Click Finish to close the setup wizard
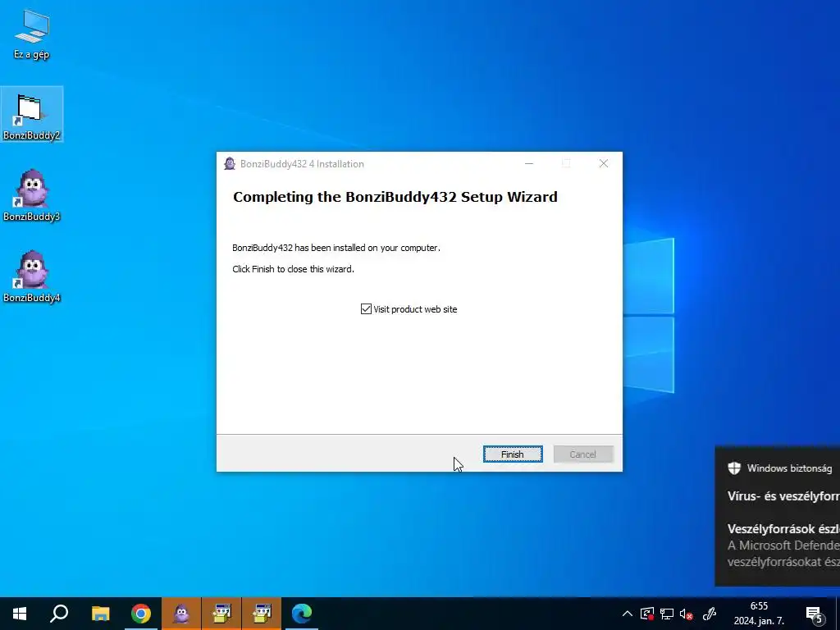Image resolution: width=840 pixels, height=630 pixels. tap(513, 454)
